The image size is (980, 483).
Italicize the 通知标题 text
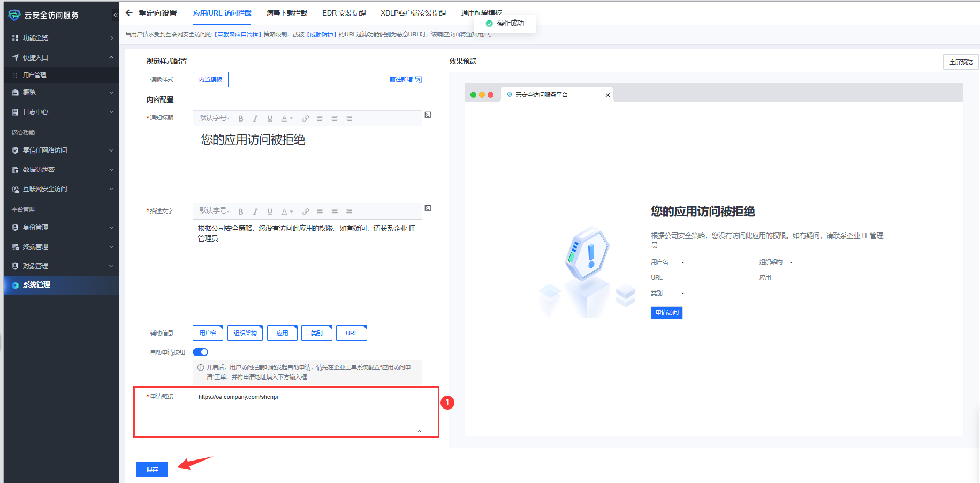255,118
